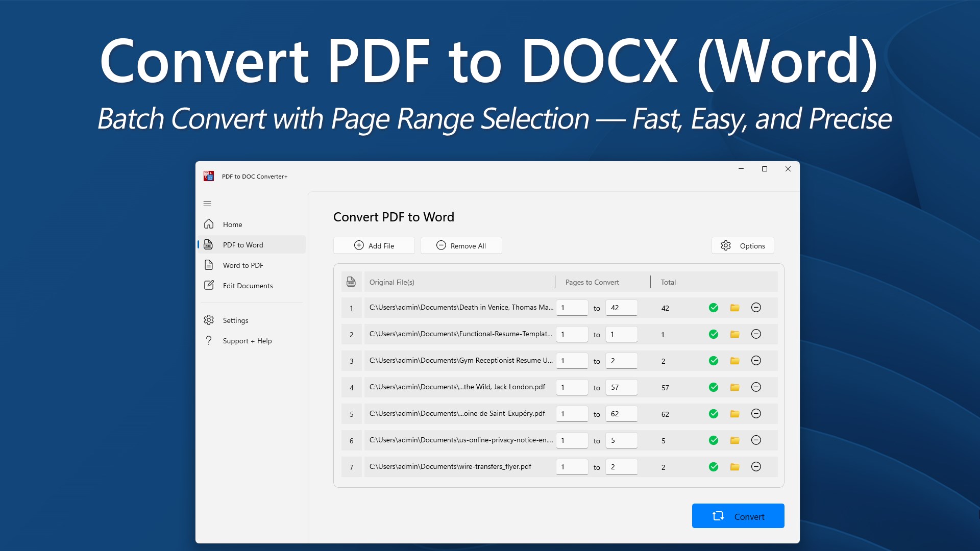The width and height of the screenshot is (980, 551).
Task: Go to the Home page
Action: (x=232, y=224)
